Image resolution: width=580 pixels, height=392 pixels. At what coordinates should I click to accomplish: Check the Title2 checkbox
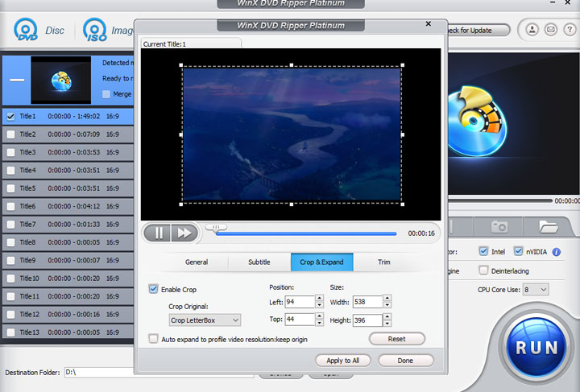pos(10,134)
